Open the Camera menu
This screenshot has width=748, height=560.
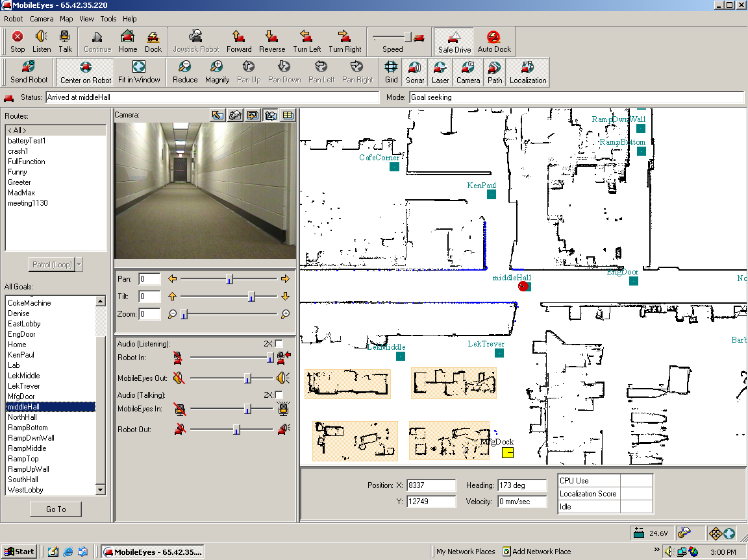click(x=42, y=19)
